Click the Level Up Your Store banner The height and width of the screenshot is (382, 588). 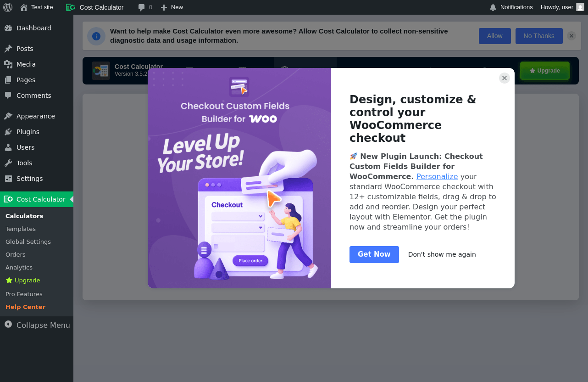239,178
